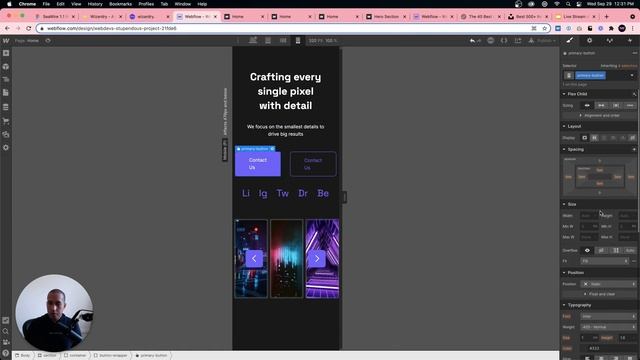Open the Style Manager tab
The width and height of the screenshot is (640, 360).
609,40
